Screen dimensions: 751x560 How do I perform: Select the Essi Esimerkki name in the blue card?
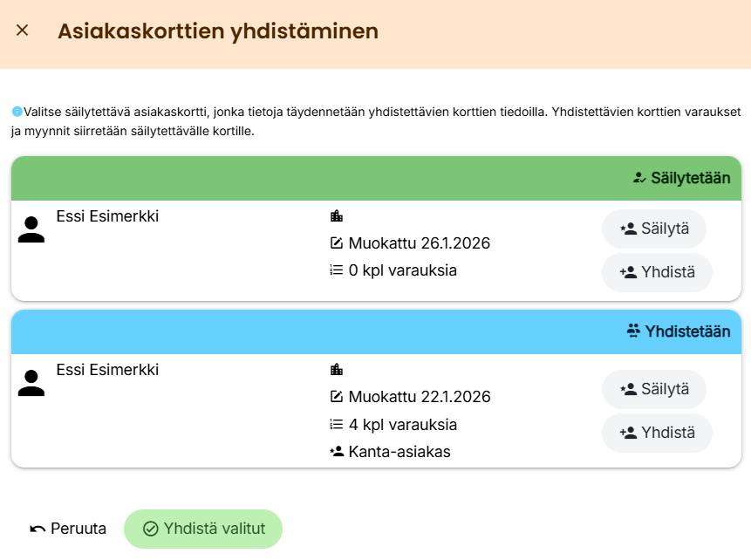click(107, 370)
